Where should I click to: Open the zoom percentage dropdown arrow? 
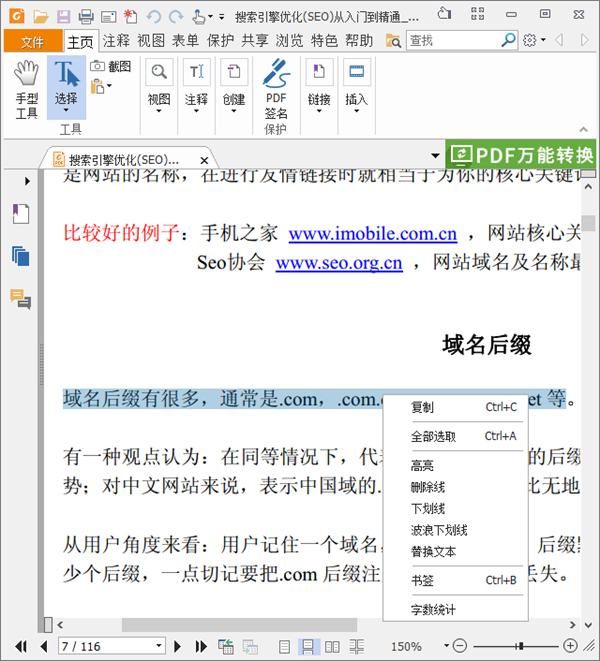(x=447, y=645)
